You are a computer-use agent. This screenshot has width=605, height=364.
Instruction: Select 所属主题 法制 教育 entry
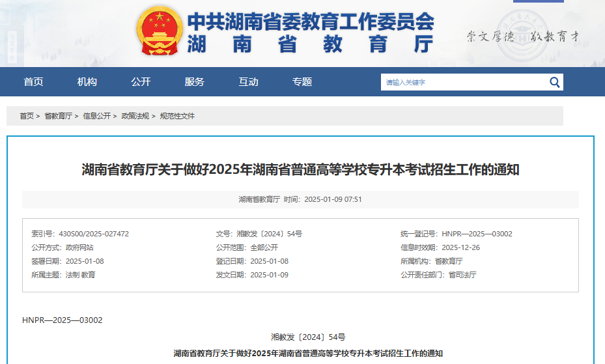63,275
